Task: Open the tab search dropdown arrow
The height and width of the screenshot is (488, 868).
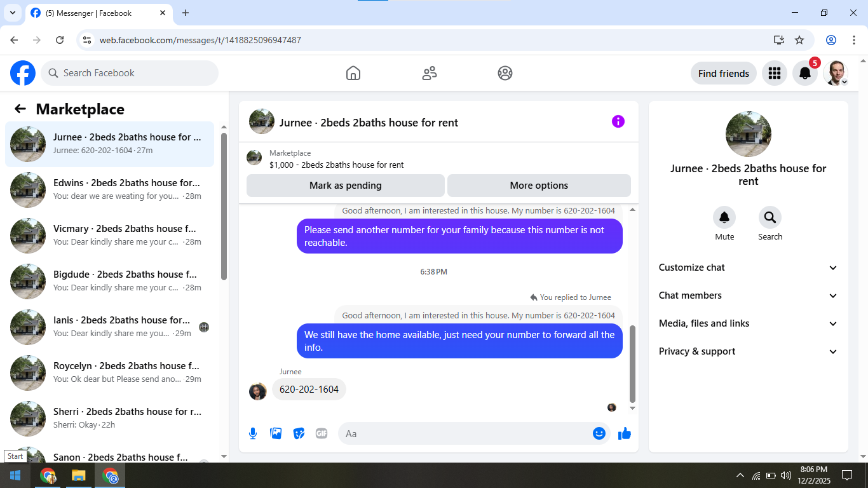Action: click(x=12, y=13)
